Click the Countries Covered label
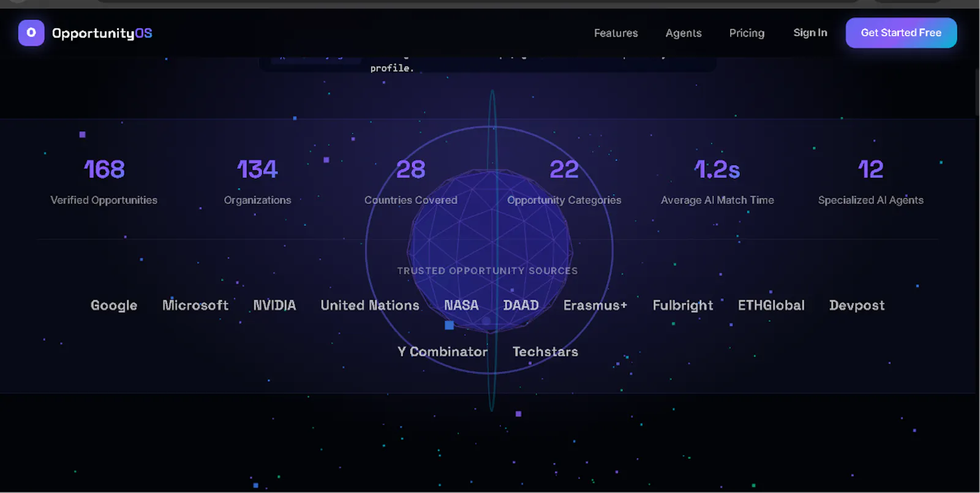 point(410,200)
